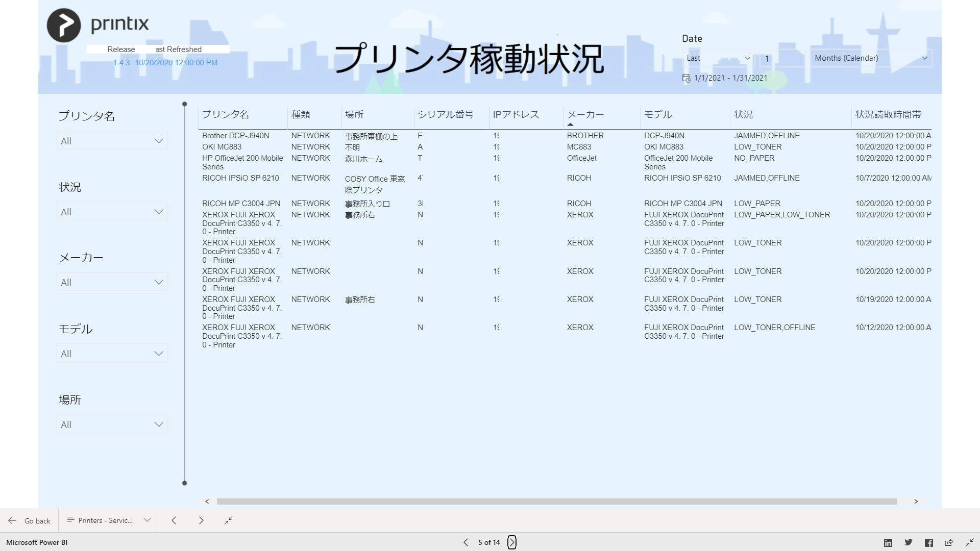Click the collapse arrows icon in toolbar
Viewport: 980px width, 551px height.
coord(228,520)
